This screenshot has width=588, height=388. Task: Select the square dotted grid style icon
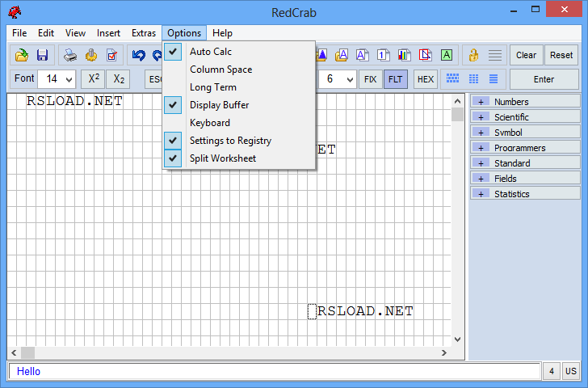click(473, 78)
